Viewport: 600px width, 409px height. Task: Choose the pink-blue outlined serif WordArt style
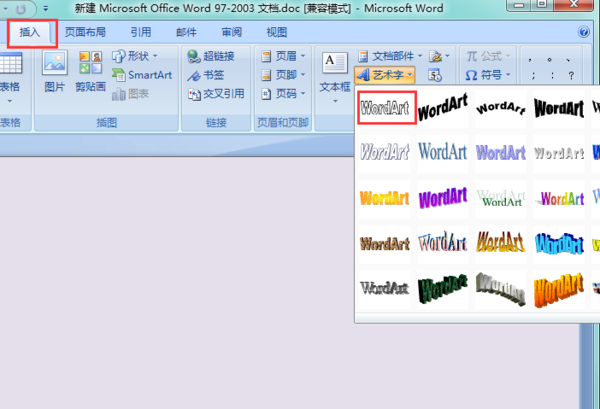(x=443, y=244)
